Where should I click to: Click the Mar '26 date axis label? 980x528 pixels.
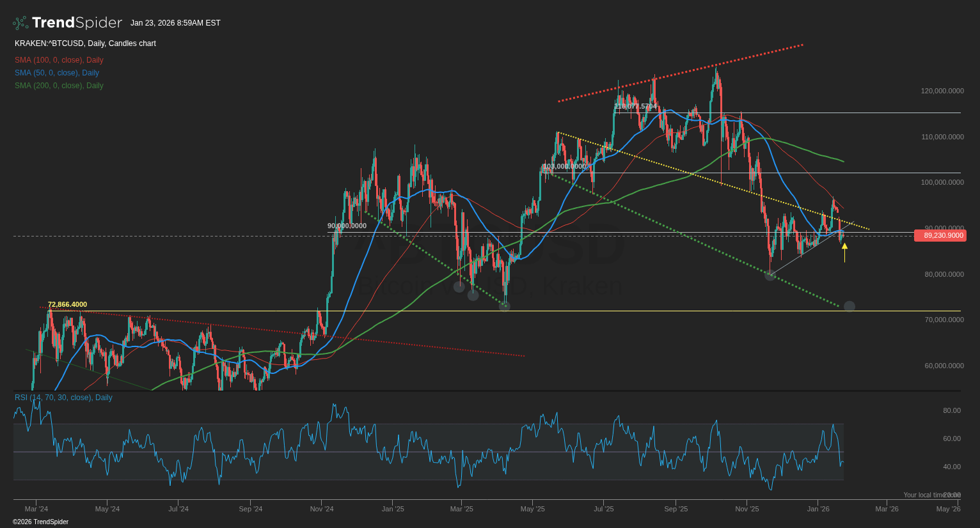click(x=887, y=509)
